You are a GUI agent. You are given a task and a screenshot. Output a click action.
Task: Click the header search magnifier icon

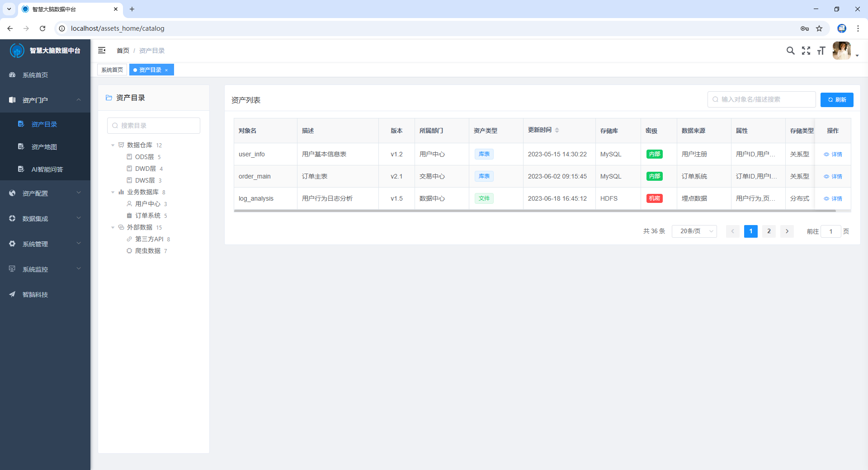(790, 51)
